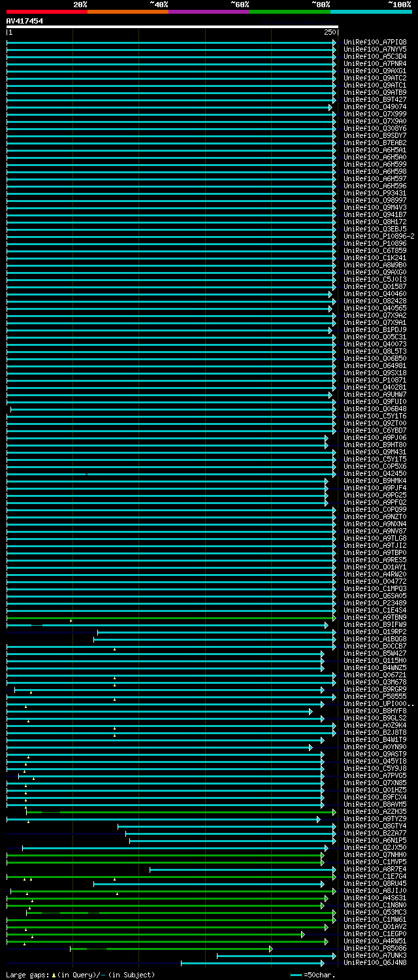The height and width of the screenshot is (980, 418).
Task: Select the UniRef100_Q8H172 label
Action: click(x=375, y=222)
